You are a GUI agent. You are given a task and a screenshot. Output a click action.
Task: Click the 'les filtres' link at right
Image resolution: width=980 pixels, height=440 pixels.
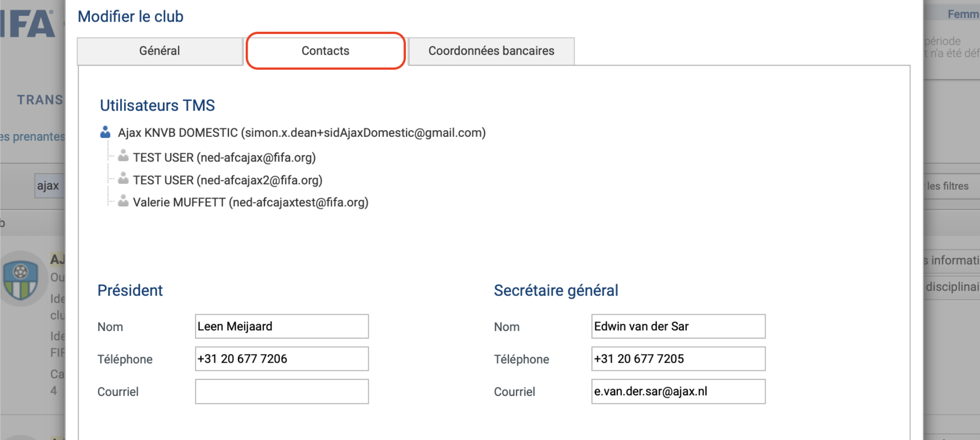click(947, 186)
